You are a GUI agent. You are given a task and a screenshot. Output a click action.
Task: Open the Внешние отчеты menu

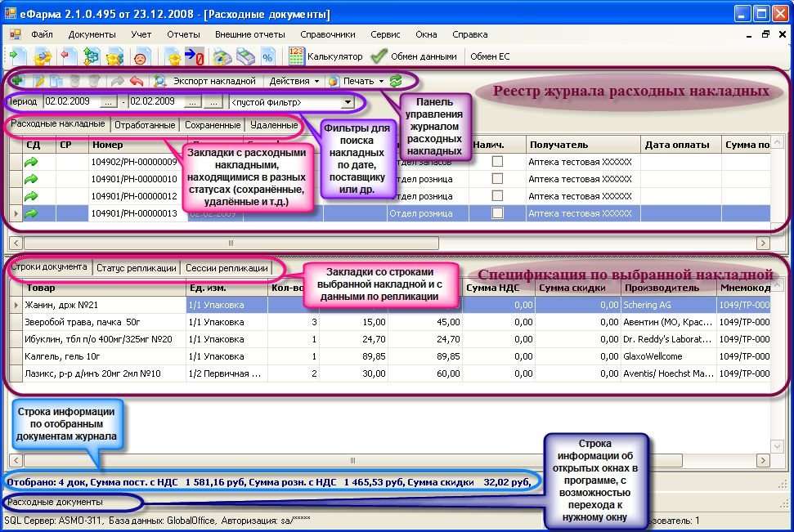pyautogui.click(x=250, y=34)
